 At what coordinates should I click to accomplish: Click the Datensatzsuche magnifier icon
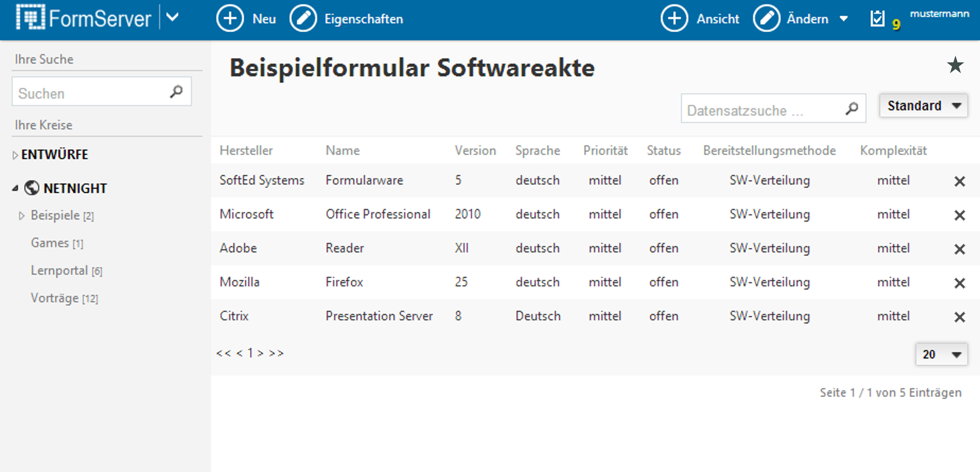click(x=852, y=108)
